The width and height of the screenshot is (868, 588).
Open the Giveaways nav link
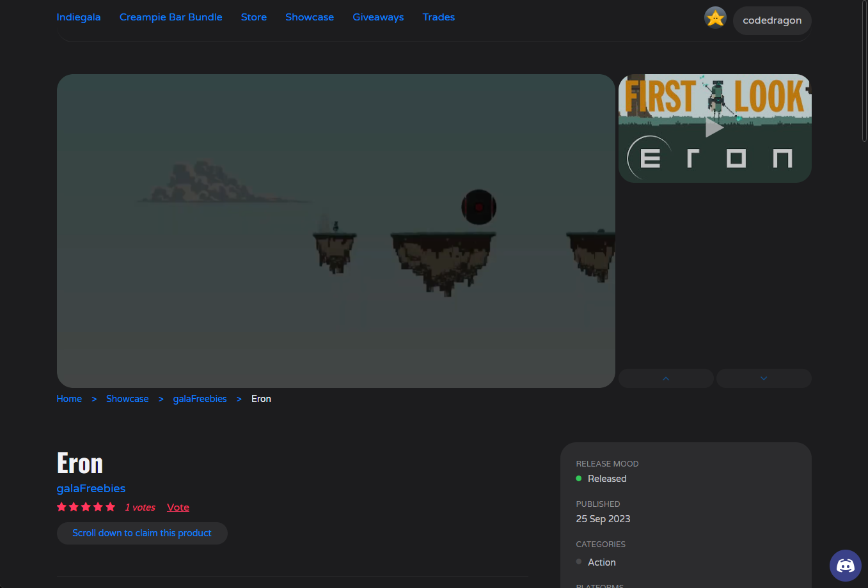pos(378,17)
